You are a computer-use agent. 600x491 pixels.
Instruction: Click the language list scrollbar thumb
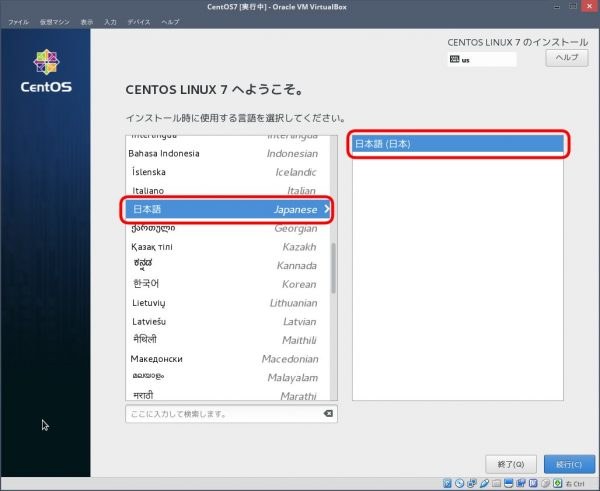[334, 268]
